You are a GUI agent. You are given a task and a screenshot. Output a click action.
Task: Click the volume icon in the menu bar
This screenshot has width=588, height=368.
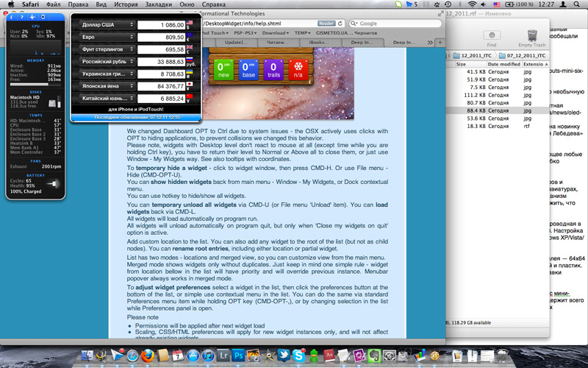(x=484, y=4)
